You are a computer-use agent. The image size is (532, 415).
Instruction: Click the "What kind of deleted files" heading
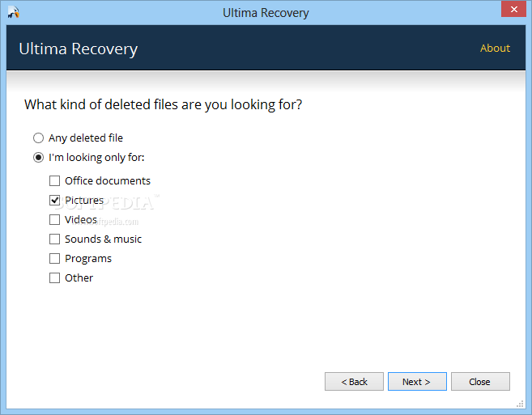pyautogui.click(x=163, y=104)
